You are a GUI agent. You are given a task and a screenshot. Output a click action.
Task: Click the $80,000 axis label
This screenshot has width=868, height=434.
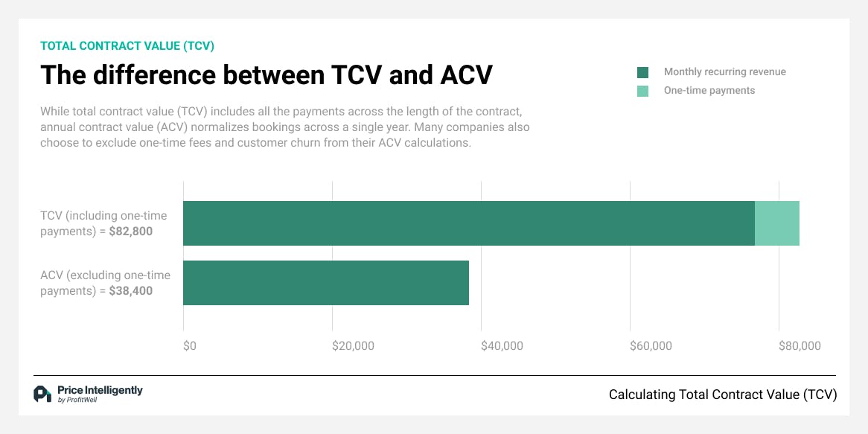(x=800, y=345)
